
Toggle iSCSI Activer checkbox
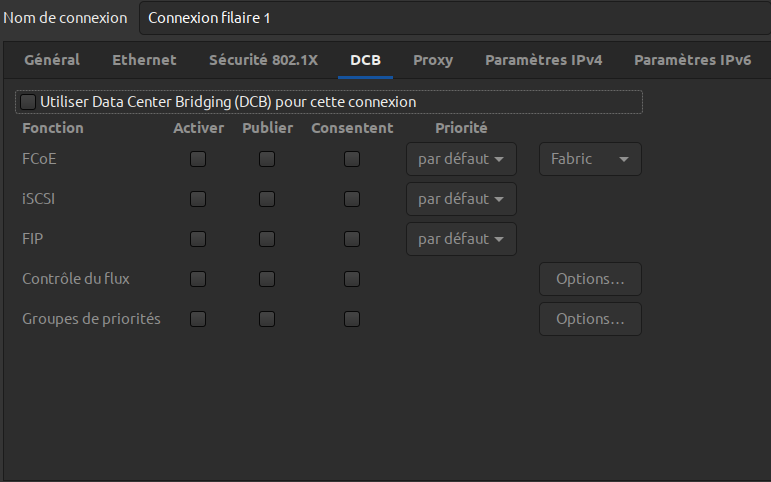click(198, 199)
